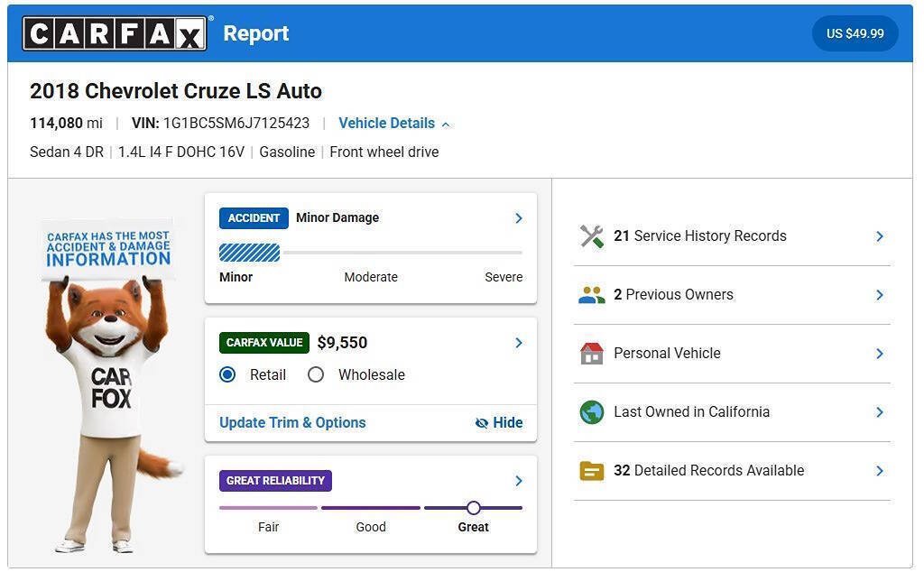This screenshot has height=572, width=924.
Task: Collapse the Vehicle Details section
Action: click(393, 123)
